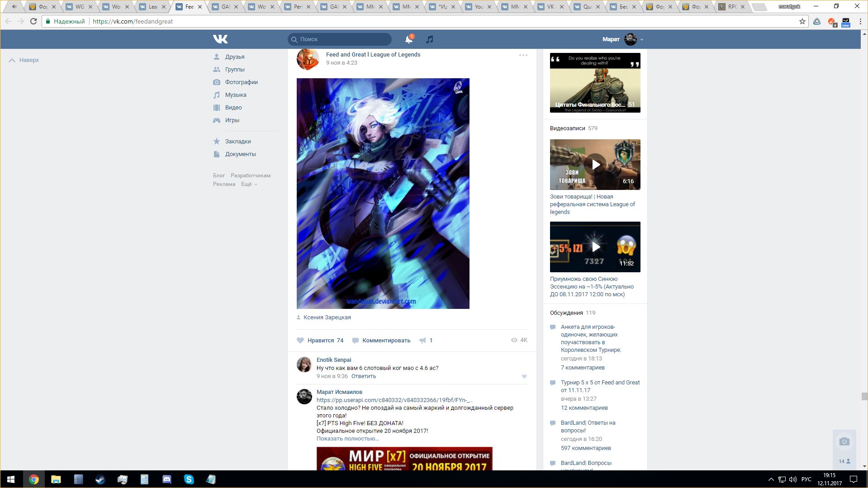Switch to the Qua browser tab
This screenshot has height=488, width=868.
(x=587, y=7)
